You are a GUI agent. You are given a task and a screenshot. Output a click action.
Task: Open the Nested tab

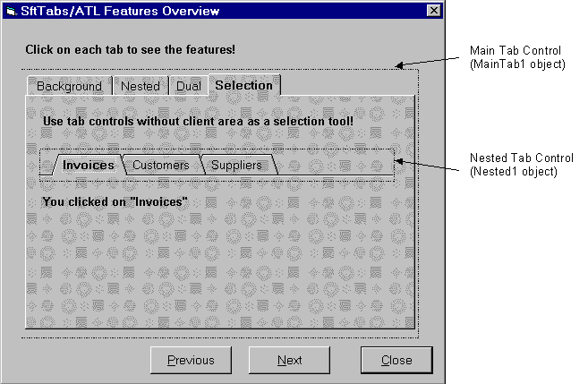click(140, 87)
